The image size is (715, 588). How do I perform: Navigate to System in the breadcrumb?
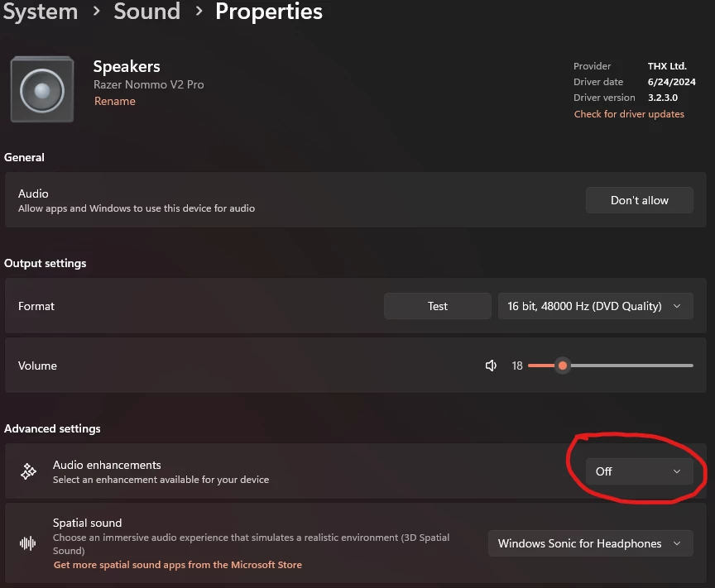(40, 12)
